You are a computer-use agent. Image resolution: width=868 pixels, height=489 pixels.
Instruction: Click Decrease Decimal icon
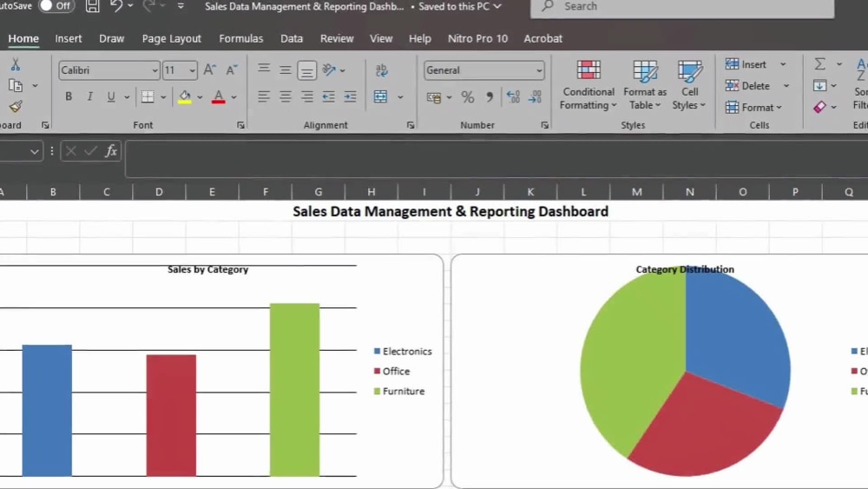pos(535,97)
